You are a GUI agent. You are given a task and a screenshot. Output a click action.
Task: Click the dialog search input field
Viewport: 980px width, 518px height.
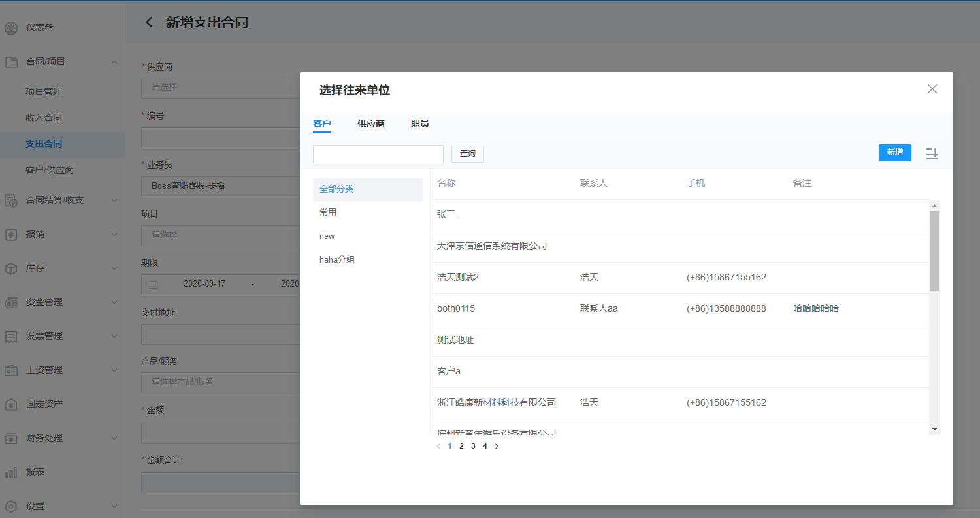pyautogui.click(x=378, y=154)
